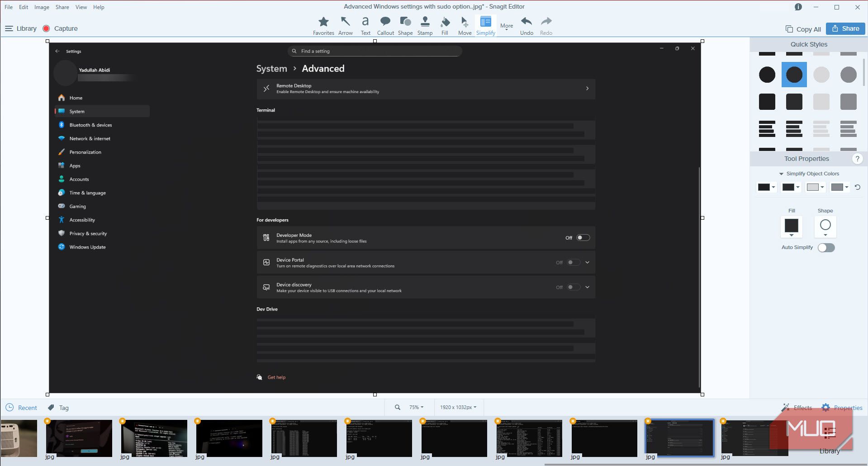Toggle Developer Mode switch in Settings screenshot
Screen dimensions: 868x466
pos(583,238)
